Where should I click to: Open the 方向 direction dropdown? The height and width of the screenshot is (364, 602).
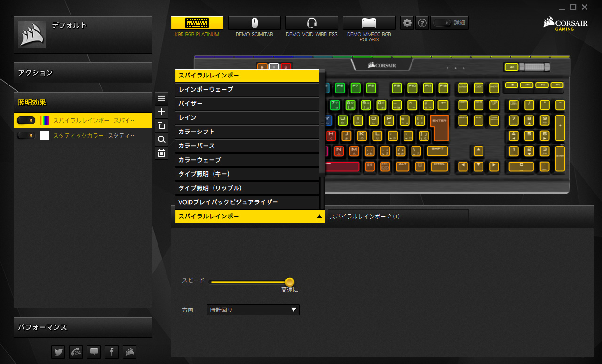pyautogui.click(x=253, y=310)
